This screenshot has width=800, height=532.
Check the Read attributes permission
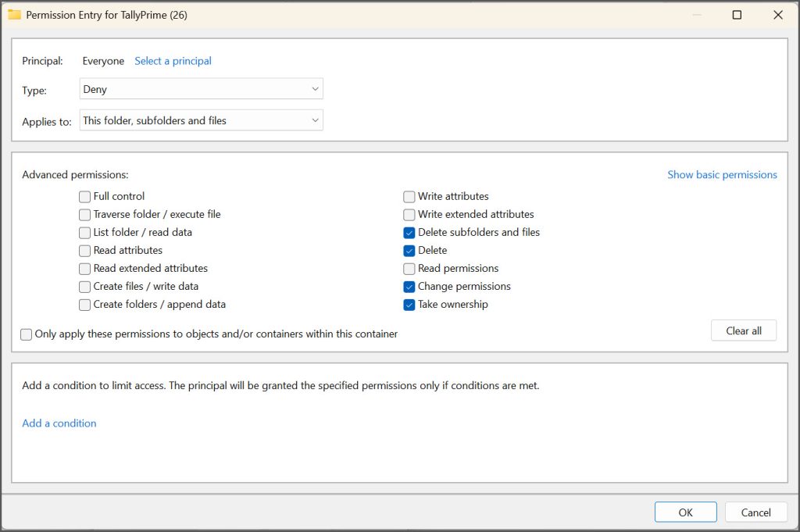[84, 250]
